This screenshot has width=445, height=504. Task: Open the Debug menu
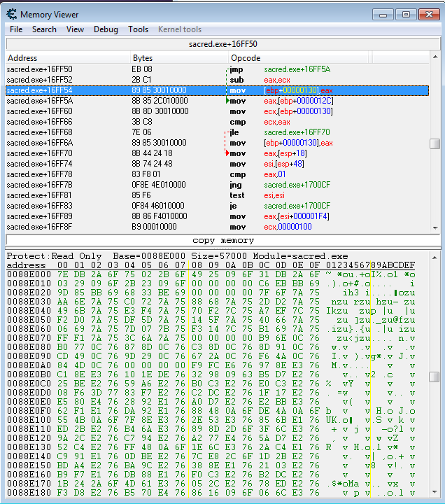[106, 29]
